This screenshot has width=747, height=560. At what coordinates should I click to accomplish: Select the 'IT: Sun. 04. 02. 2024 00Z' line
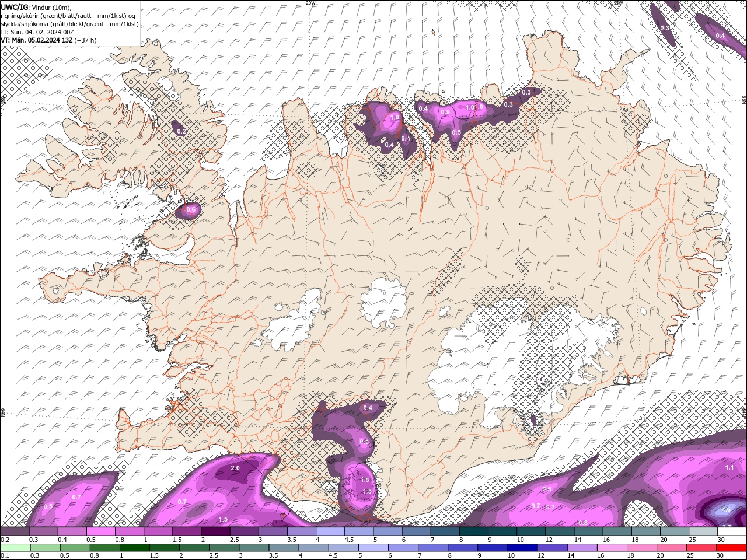pos(37,32)
